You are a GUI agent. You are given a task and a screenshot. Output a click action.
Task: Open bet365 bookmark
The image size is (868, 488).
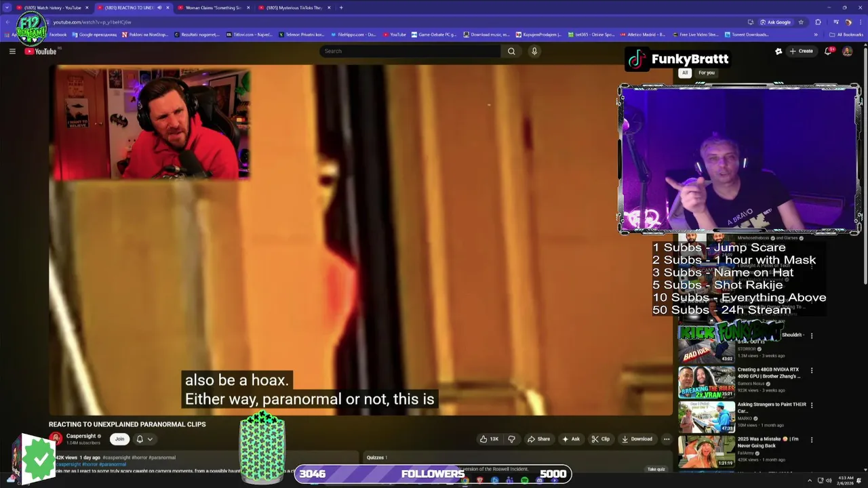[x=591, y=35]
